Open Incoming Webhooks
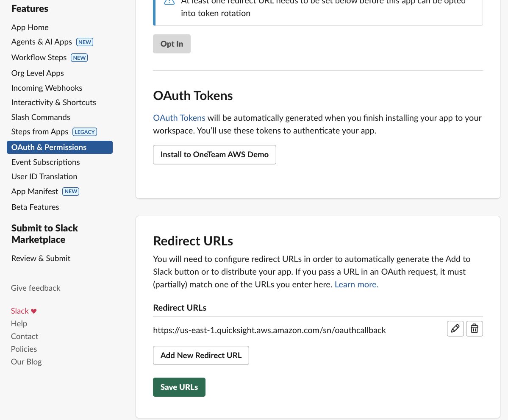Image resolution: width=508 pixels, height=420 pixels. click(47, 88)
